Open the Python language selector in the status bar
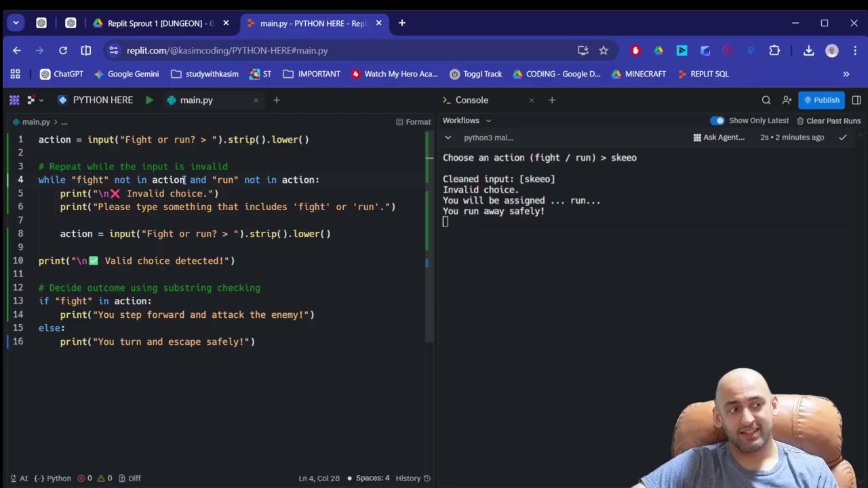The height and width of the screenshot is (488, 868). 52,479
